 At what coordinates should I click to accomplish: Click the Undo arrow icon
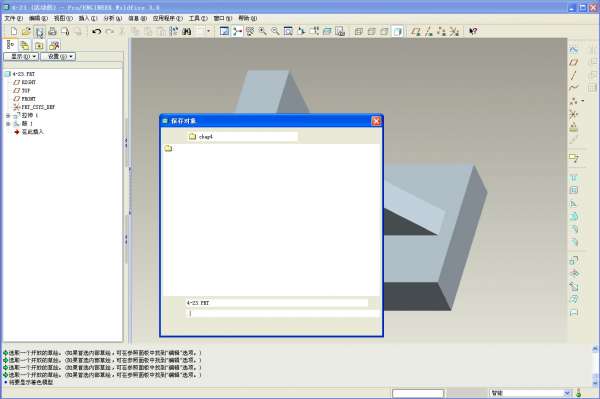pos(97,31)
